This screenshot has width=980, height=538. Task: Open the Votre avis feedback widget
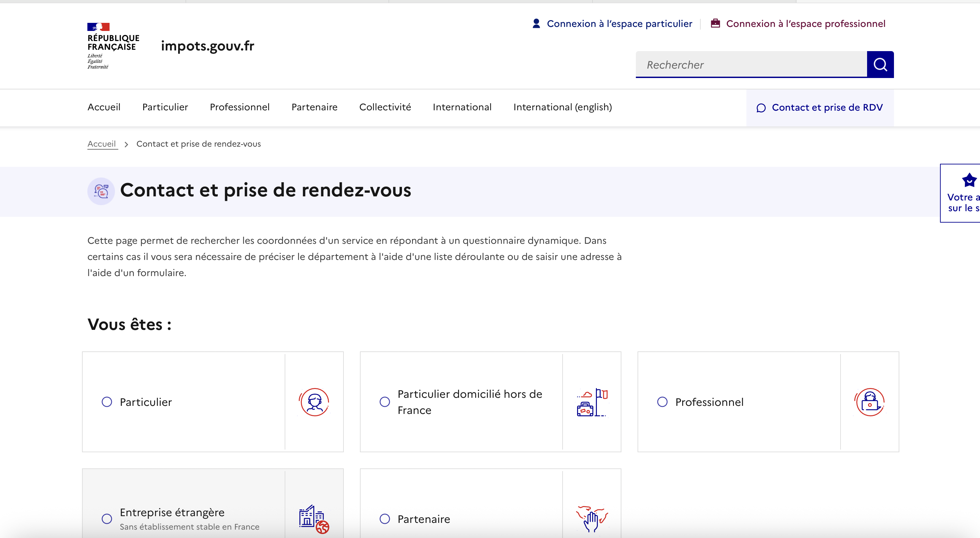pyautogui.click(x=960, y=193)
